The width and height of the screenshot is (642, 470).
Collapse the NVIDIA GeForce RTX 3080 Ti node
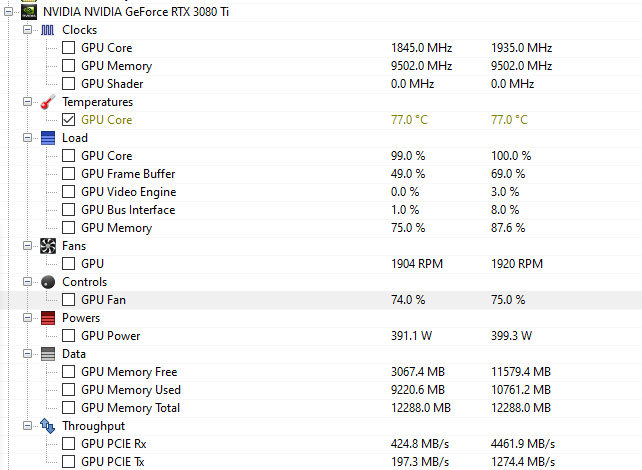[x=9, y=12]
